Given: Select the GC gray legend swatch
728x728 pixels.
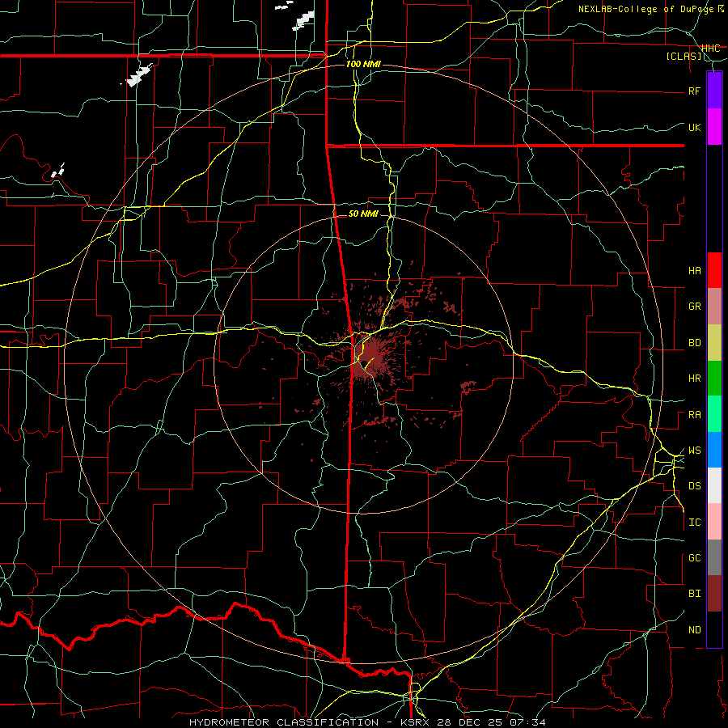Looking at the screenshot, I should pyautogui.click(x=714, y=557).
